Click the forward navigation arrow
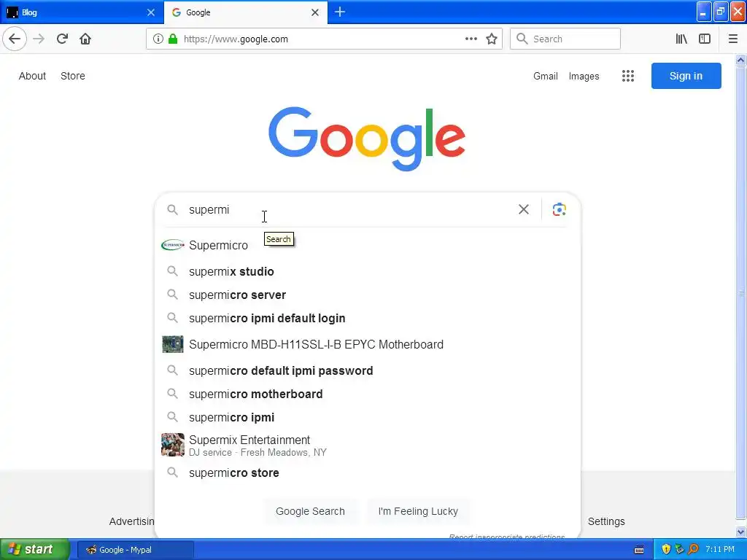747x560 pixels. (39, 39)
